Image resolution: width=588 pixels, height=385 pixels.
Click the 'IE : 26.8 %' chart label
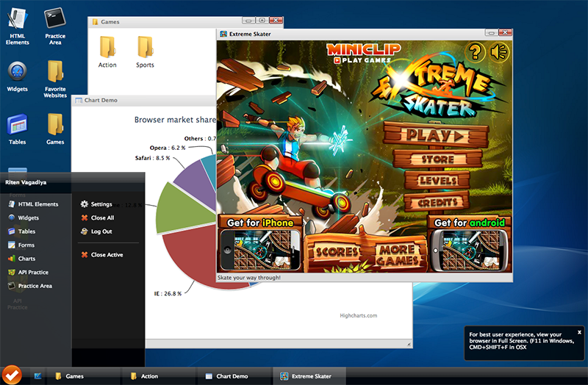(168, 294)
